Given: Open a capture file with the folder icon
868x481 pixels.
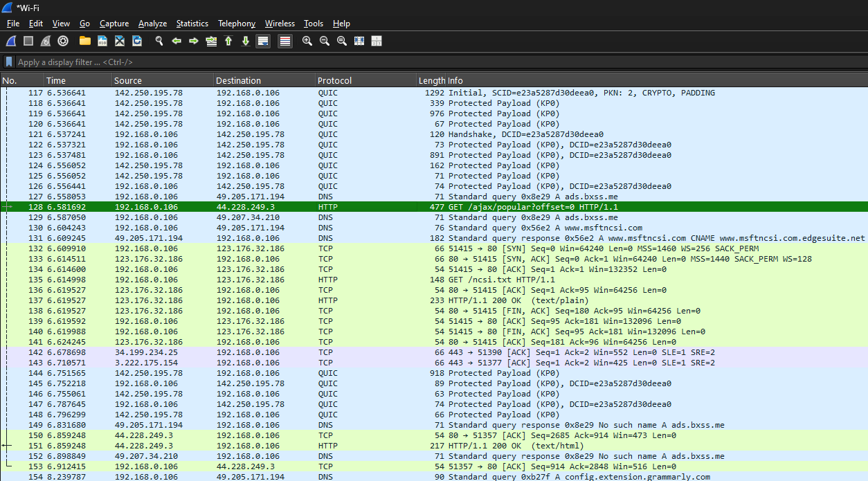Looking at the screenshot, I should tap(85, 42).
